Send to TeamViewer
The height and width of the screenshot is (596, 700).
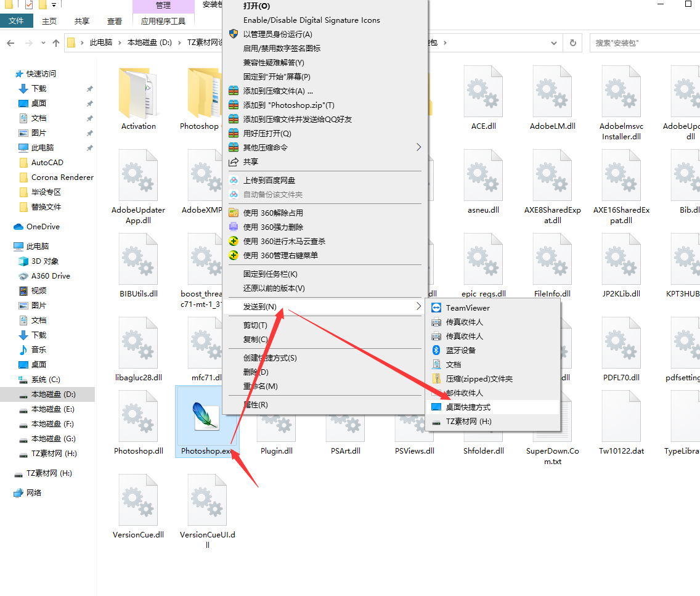(493, 308)
